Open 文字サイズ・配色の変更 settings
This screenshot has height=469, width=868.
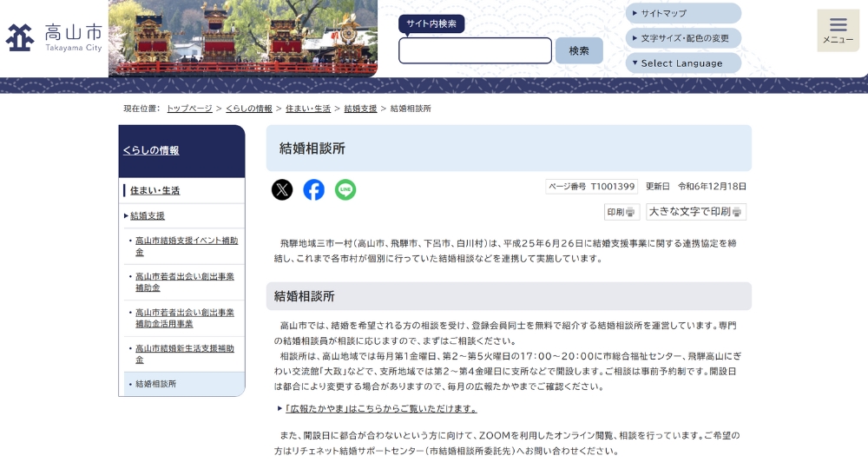click(x=683, y=38)
